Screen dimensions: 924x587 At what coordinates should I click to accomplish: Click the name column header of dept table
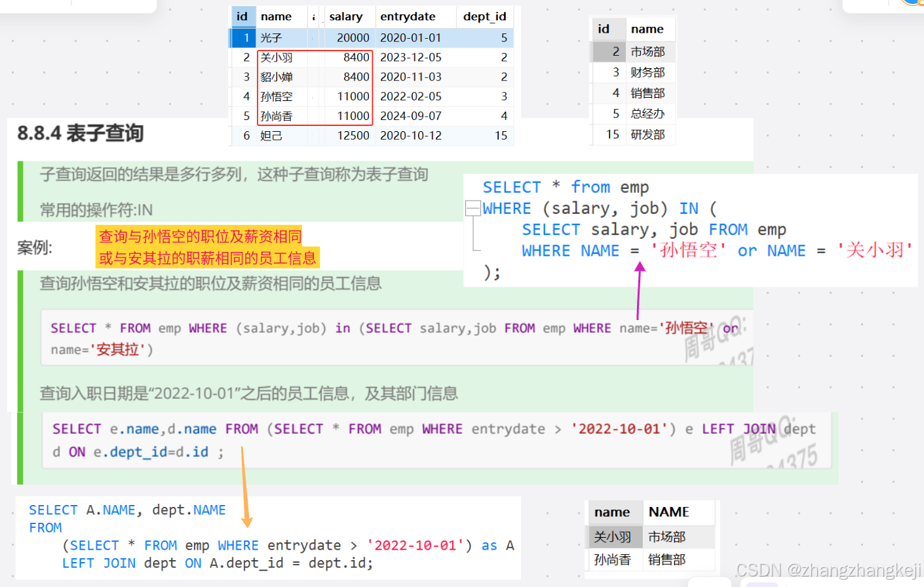(x=649, y=29)
